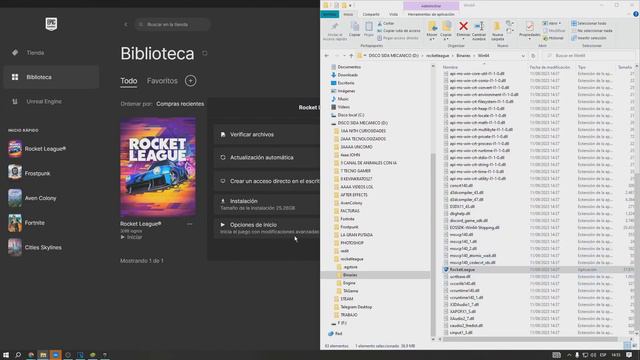
Task: Click the Rocket League cover art
Action: 158,167
